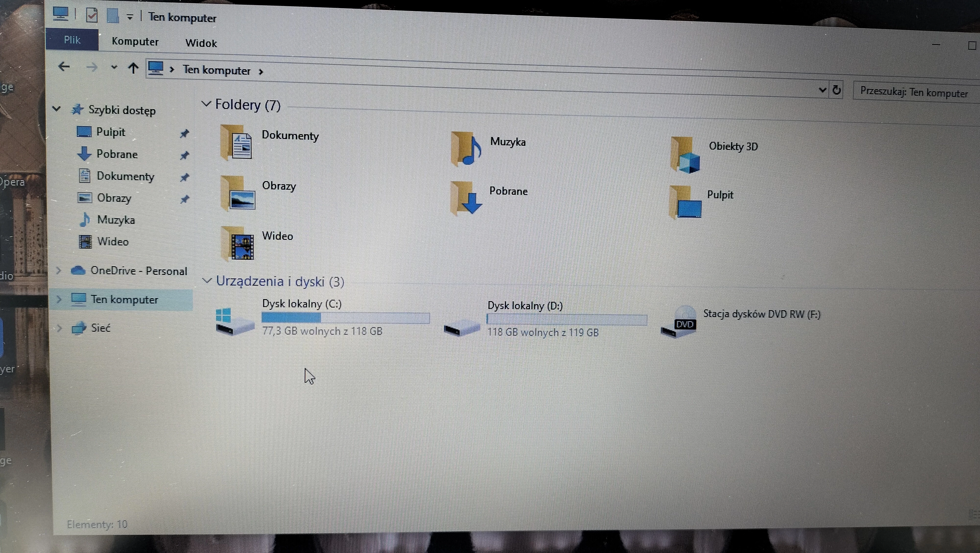
Task: Click the Sieć icon in the sidebar
Action: [x=79, y=328]
